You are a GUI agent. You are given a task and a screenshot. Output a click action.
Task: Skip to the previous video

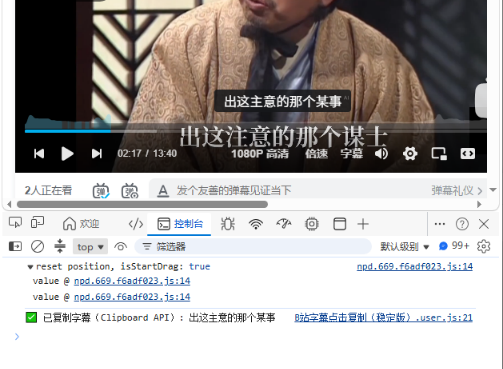[39, 154]
